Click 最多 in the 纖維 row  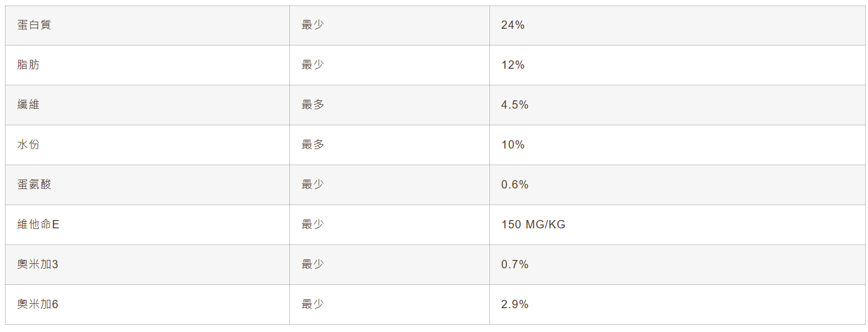[x=313, y=105]
